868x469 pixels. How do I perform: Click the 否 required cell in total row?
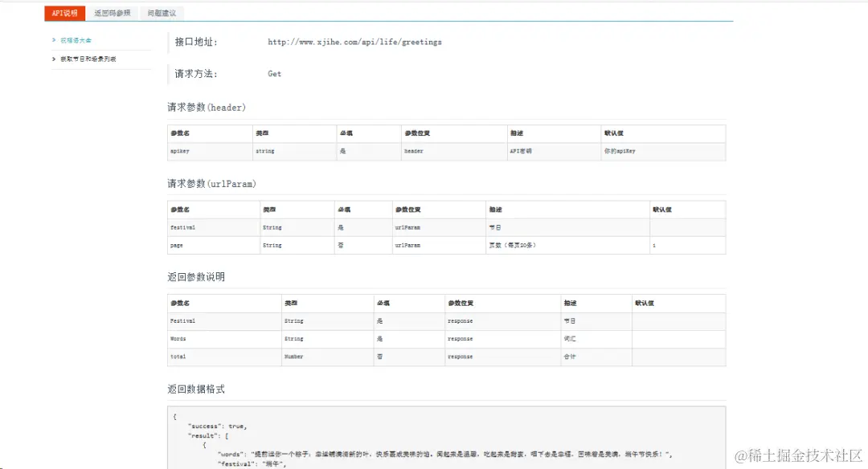410,357
